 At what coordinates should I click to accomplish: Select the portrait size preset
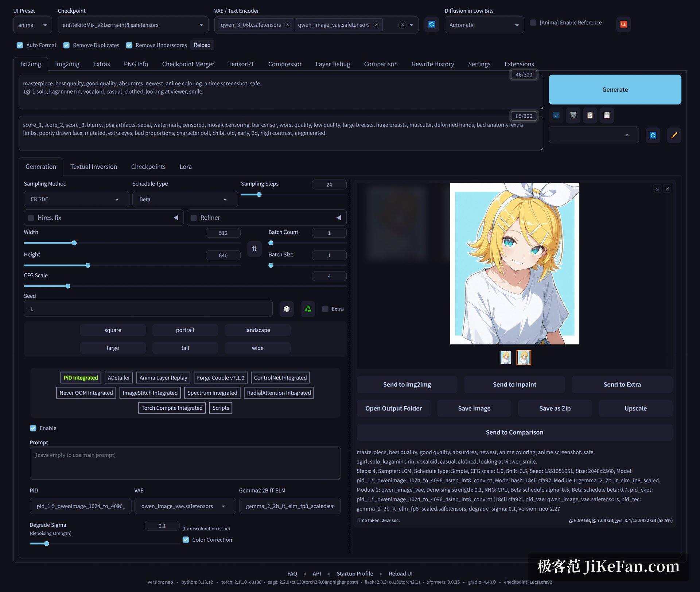(x=185, y=330)
